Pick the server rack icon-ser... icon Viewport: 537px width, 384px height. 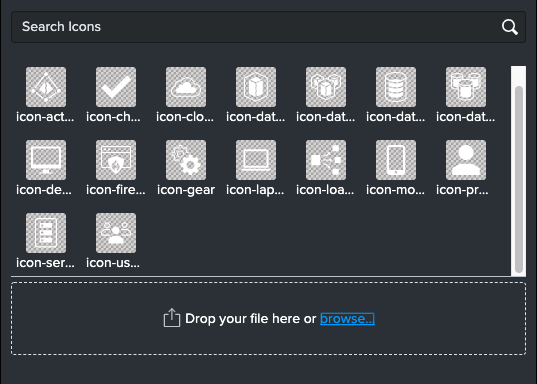[46, 233]
